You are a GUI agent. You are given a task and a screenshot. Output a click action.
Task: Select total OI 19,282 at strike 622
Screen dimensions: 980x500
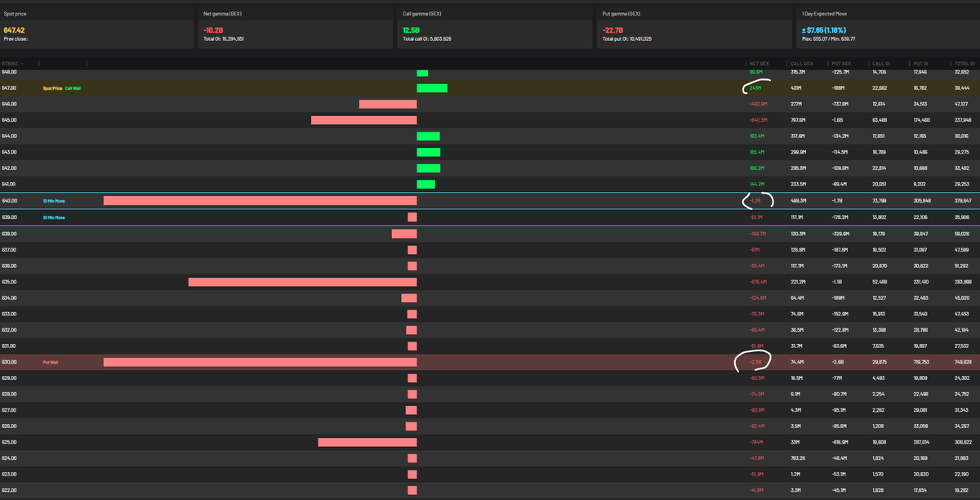point(961,491)
